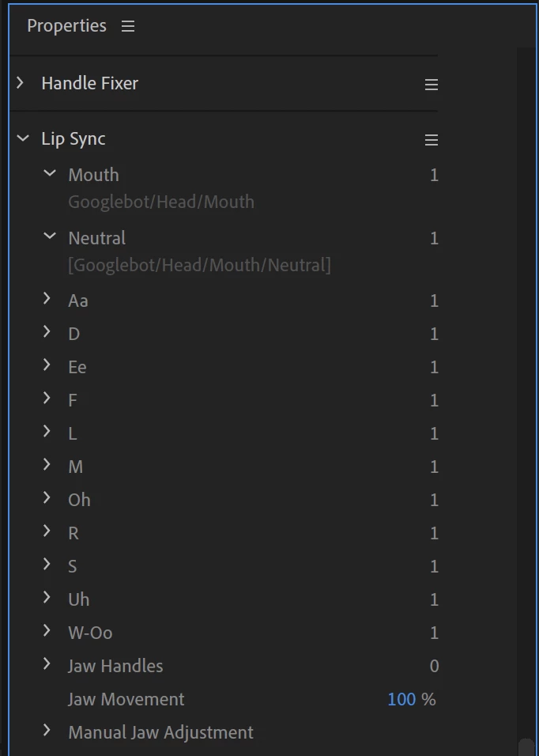Expand Manual Jaw Adjustment settings
Viewport: 539px width, 756px height.
[x=47, y=731]
